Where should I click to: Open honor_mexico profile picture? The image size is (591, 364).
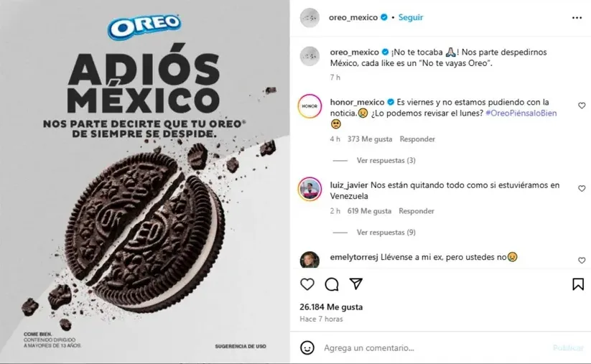click(310, 106)
